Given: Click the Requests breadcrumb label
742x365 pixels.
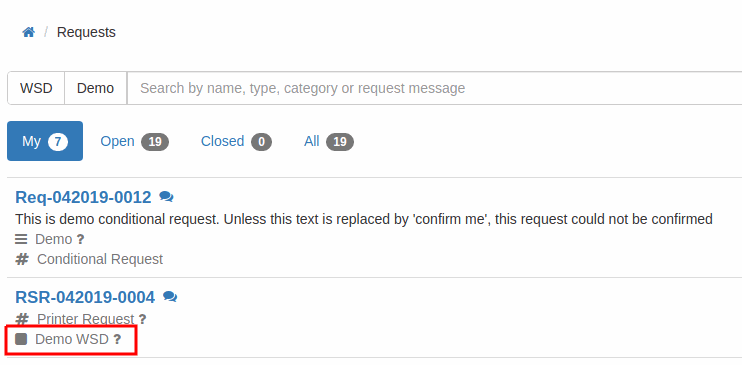Looking at the screenshot, I should [x=86, y=32].
